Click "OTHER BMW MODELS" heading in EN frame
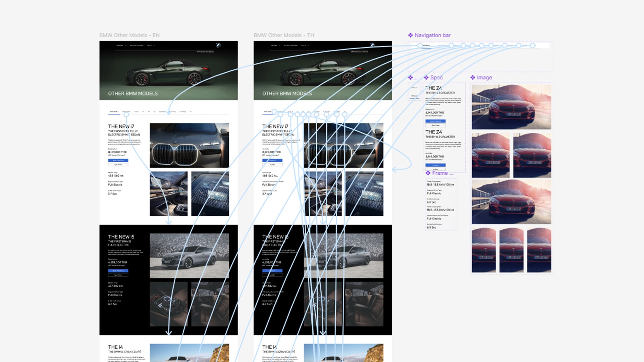The height and width of the screenshot is (362, 644). 133,94
